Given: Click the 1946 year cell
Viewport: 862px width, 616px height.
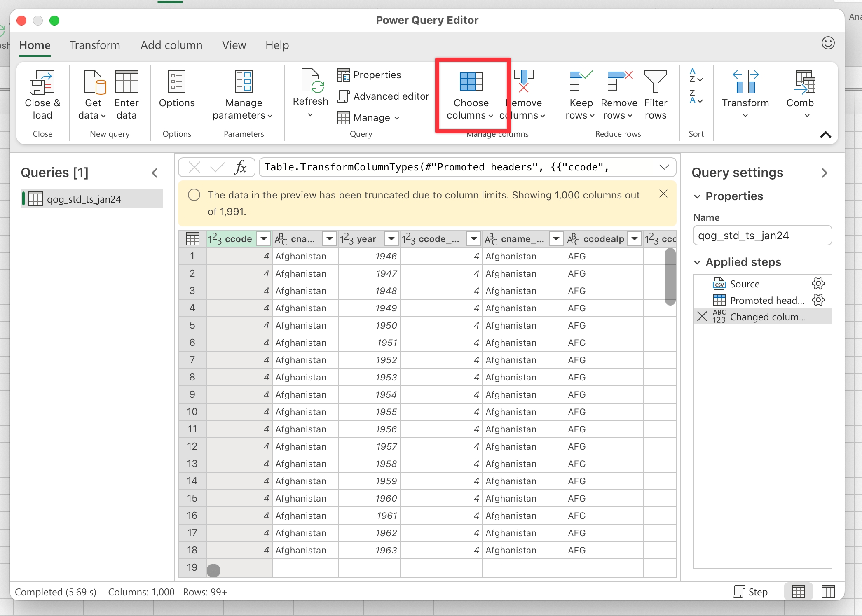Looking at the screenshot, I should pos(369,256).
